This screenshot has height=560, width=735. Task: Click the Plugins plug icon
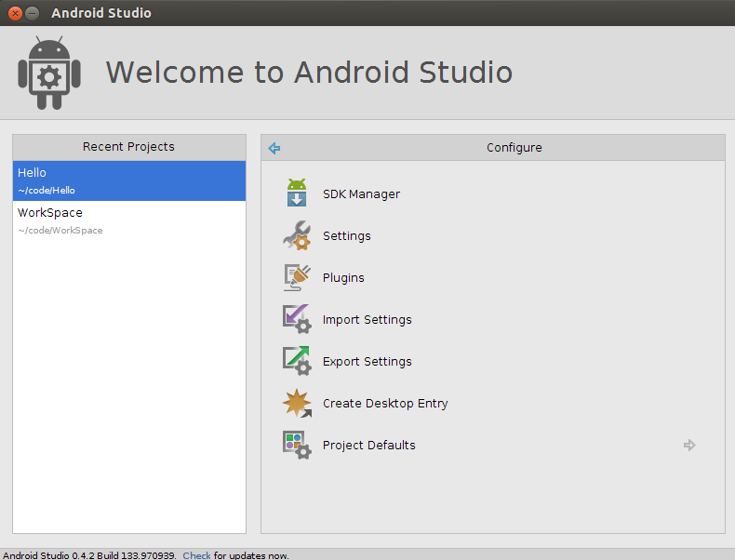[x=297, y=277]
